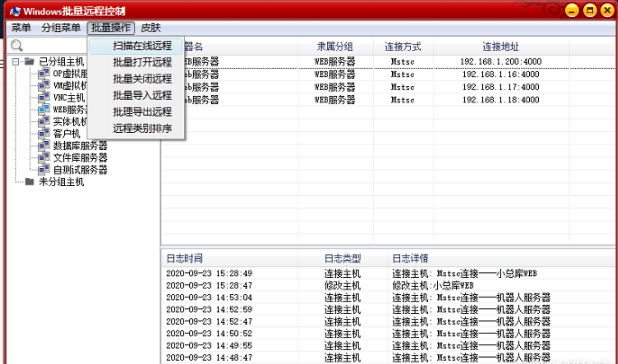Select address 192.168.1.200:4000
This screenshot has height=364, width=618.
501,61
